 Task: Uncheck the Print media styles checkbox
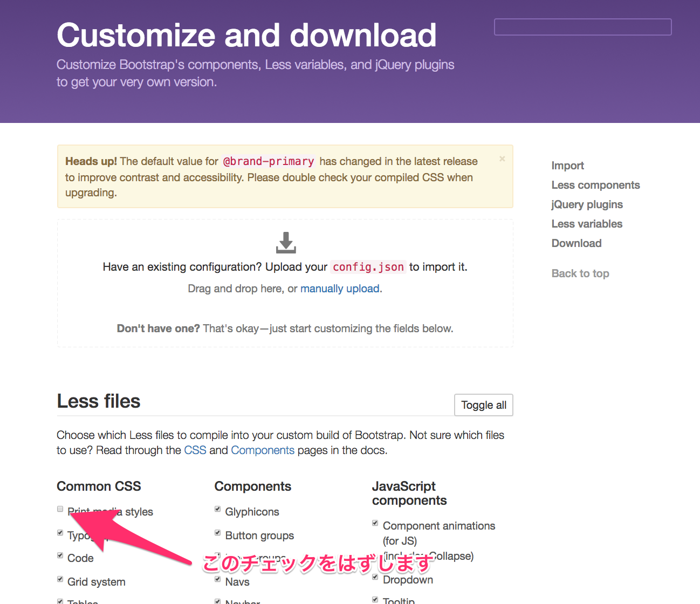pyautogui.click(x=60, y=509)
